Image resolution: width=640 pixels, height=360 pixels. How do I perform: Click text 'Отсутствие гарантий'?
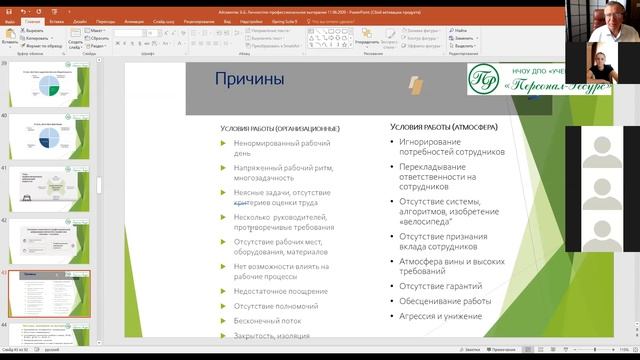pos(440,286)
